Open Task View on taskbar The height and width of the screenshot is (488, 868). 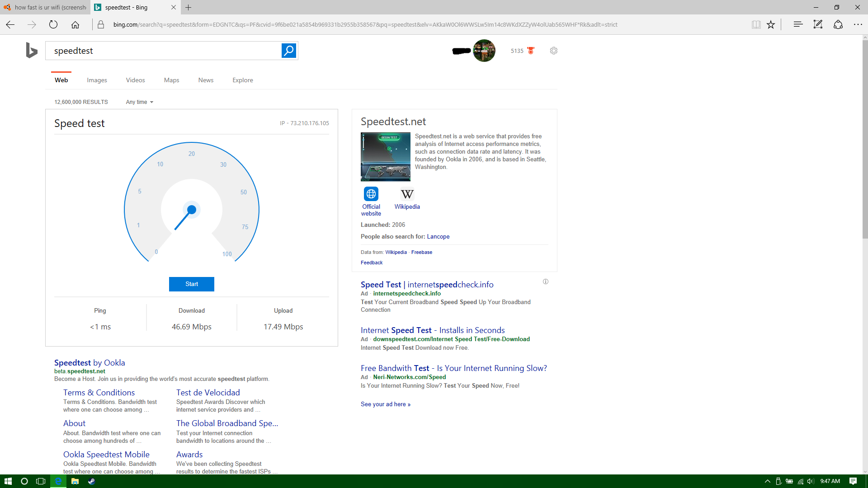(41, 481)
